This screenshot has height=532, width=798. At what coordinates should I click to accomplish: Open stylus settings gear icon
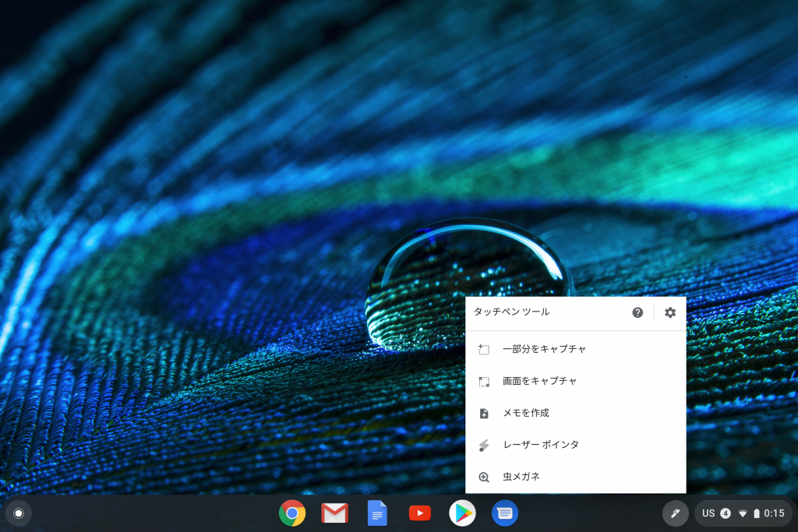(670, 313)
